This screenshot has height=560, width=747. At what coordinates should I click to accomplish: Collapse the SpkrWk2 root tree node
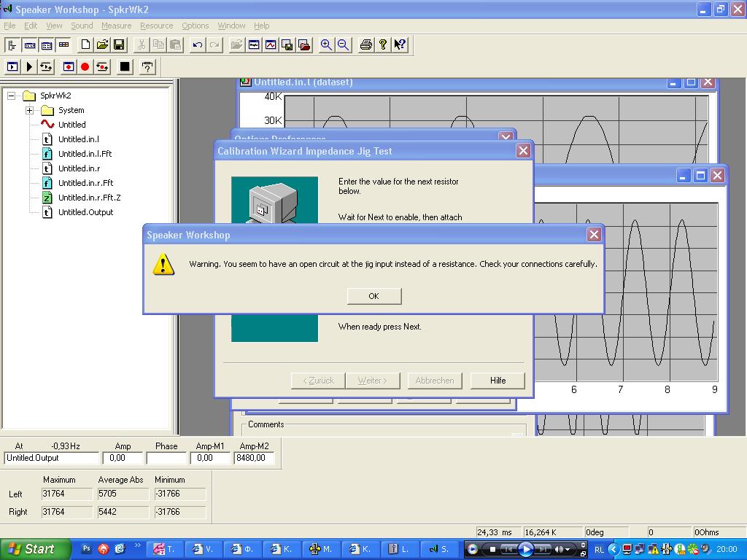(12, 96)
